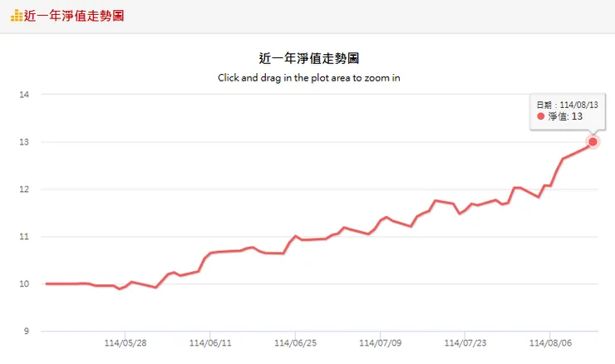Click the highlighted data point at 114/08/13
This screenshot has height=364, width=615.
593,141
